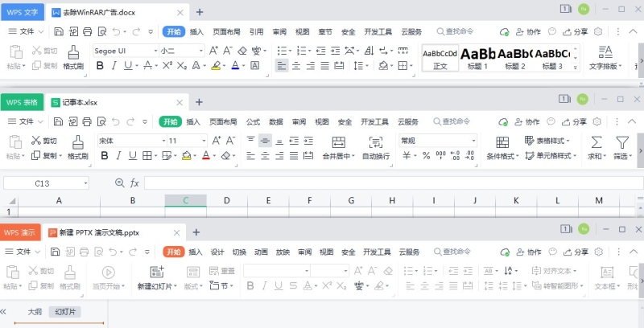Open 动画 tab in WPS Presentation
The width and height of the screenshot is (644, 328).
click(261, 252)
